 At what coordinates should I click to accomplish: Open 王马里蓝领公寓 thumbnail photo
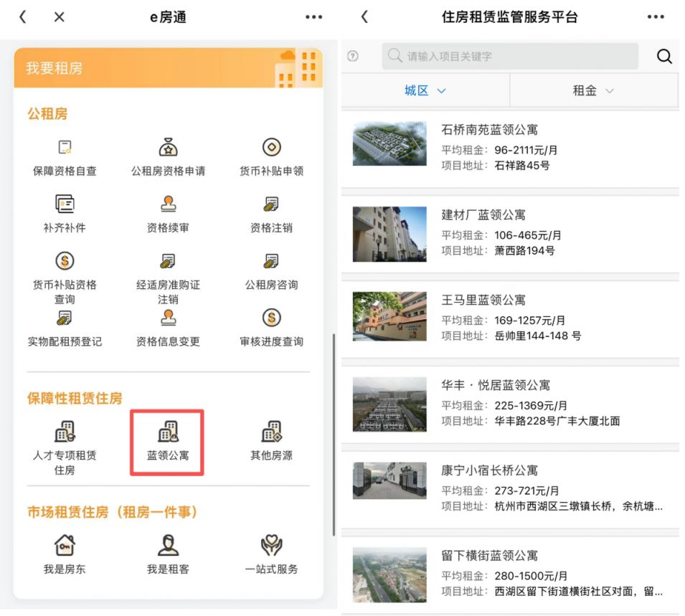[389, 318]
